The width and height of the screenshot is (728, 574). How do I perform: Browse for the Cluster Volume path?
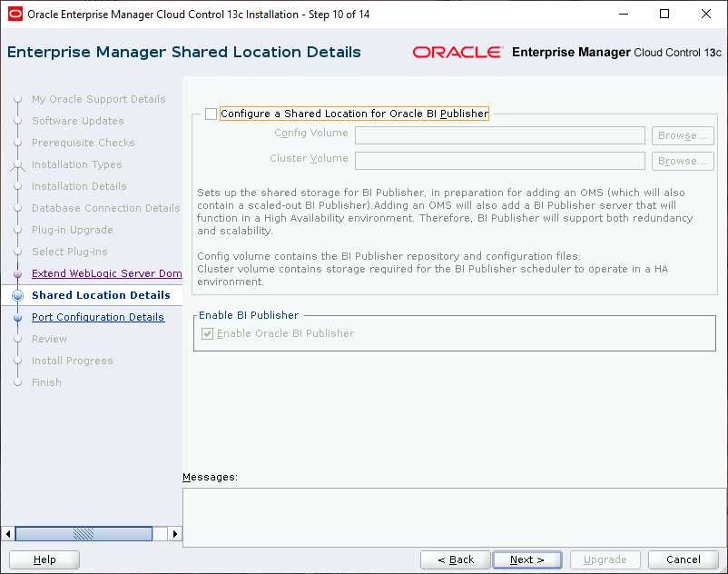click(x=683, y=161)
